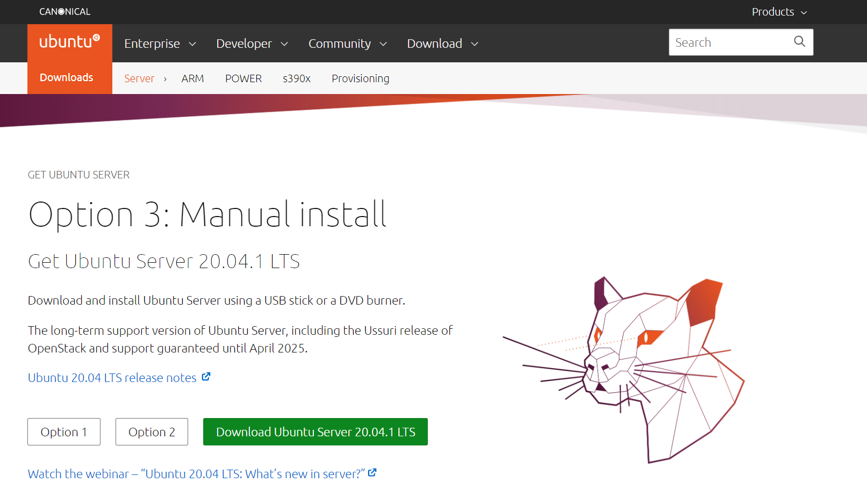Viewport: 867px width, 504px height.
Task: Click external link icon after release notes
Action: 206,377
